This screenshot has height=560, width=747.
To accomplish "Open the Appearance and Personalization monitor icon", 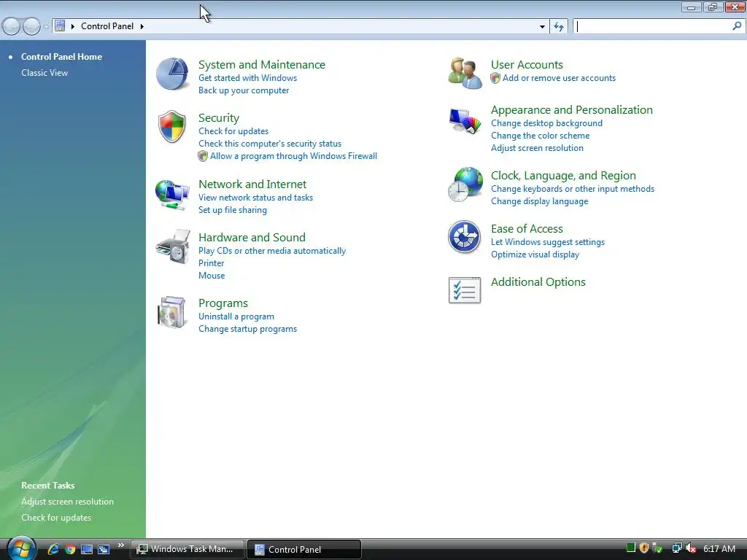I will (x=465, y=121).
